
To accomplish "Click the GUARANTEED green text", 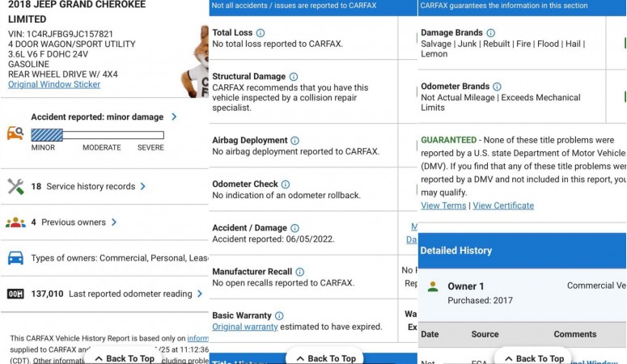I will point(449,140).
